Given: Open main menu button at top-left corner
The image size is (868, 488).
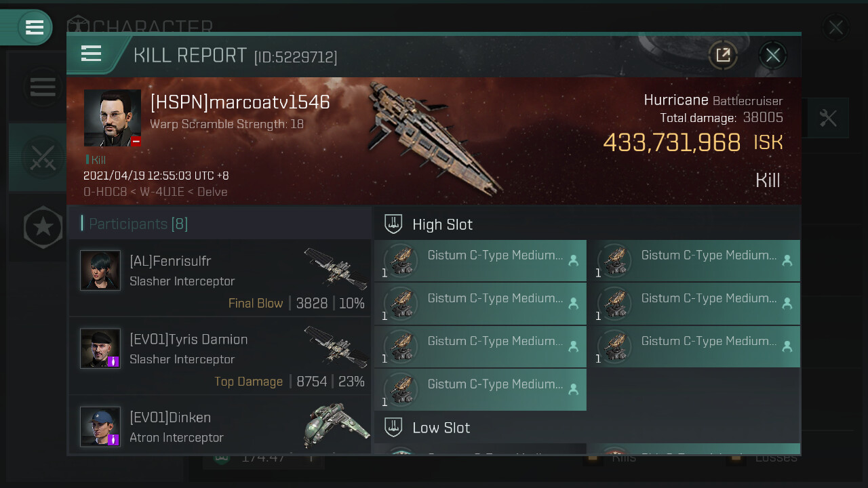Looking at the screenshot, I should [34, 27].
